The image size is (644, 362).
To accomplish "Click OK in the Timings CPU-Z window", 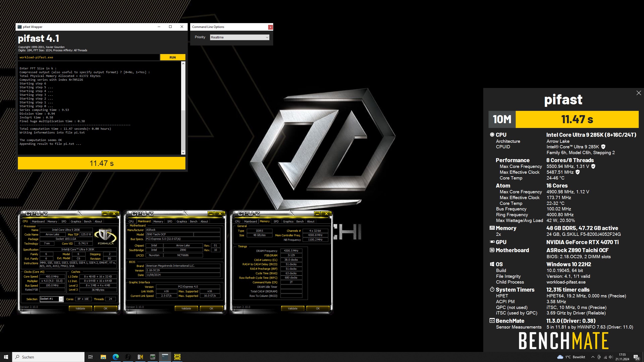I will coord(318,308).
